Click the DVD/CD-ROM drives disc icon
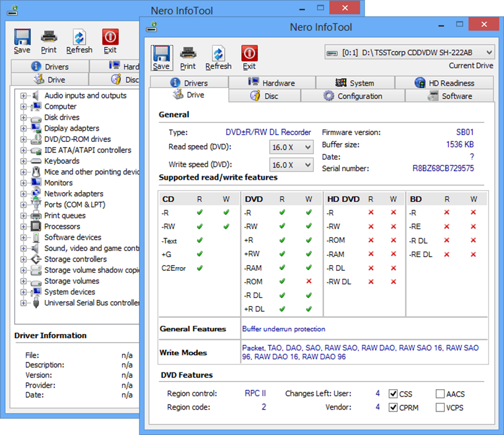Image resolution: width=504 pixels, height=435 pixels. tap(36, 139)
